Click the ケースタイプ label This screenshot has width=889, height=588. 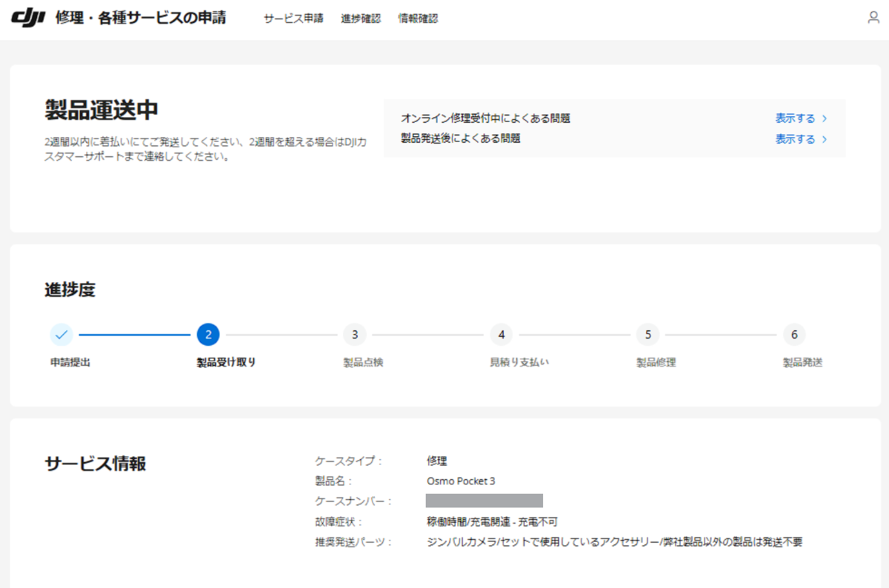[349, 461]
